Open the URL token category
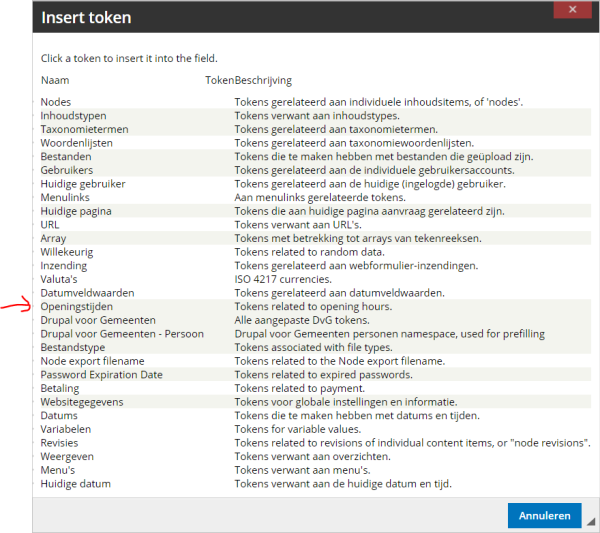Viewport: 600px width, 533px height. pos(50,225)
